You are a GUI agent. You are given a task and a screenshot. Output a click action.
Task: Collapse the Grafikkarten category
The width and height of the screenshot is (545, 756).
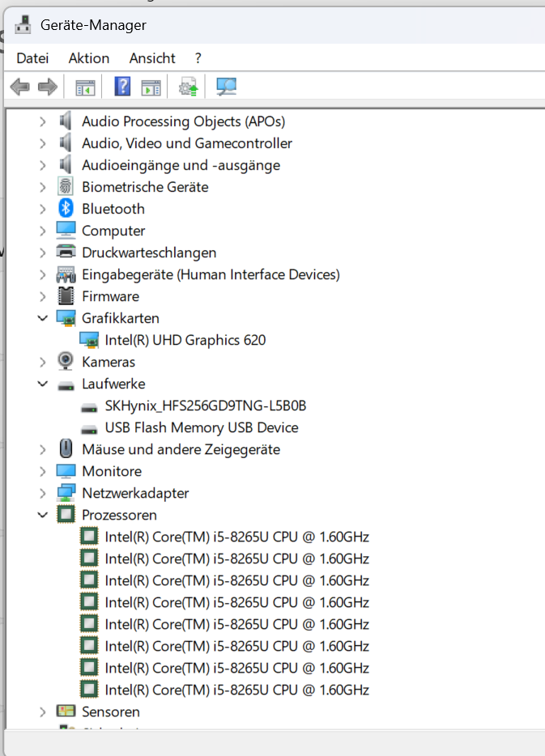(43, 318)
